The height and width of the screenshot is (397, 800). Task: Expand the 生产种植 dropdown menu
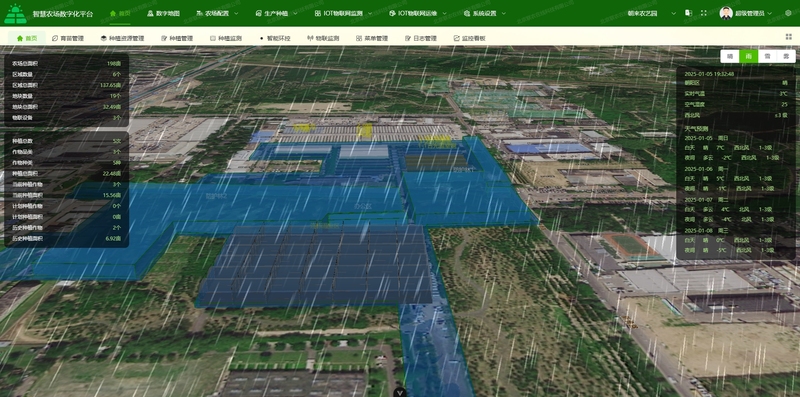click(277, 14)
